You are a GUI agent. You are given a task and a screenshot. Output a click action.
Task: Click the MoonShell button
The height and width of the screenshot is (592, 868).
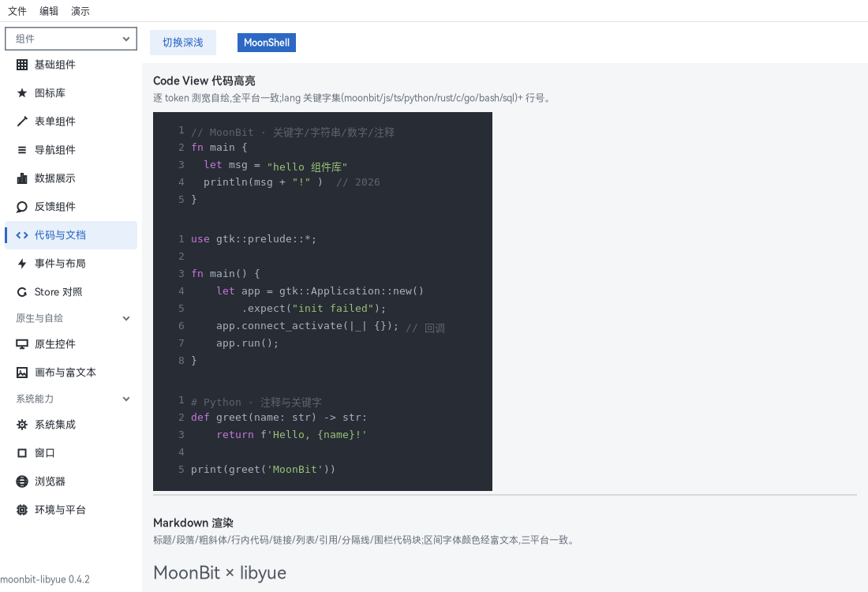point(267,43)
